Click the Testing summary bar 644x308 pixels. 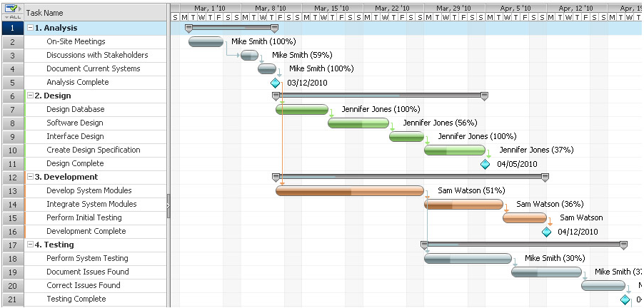click(x=524, y=244)
